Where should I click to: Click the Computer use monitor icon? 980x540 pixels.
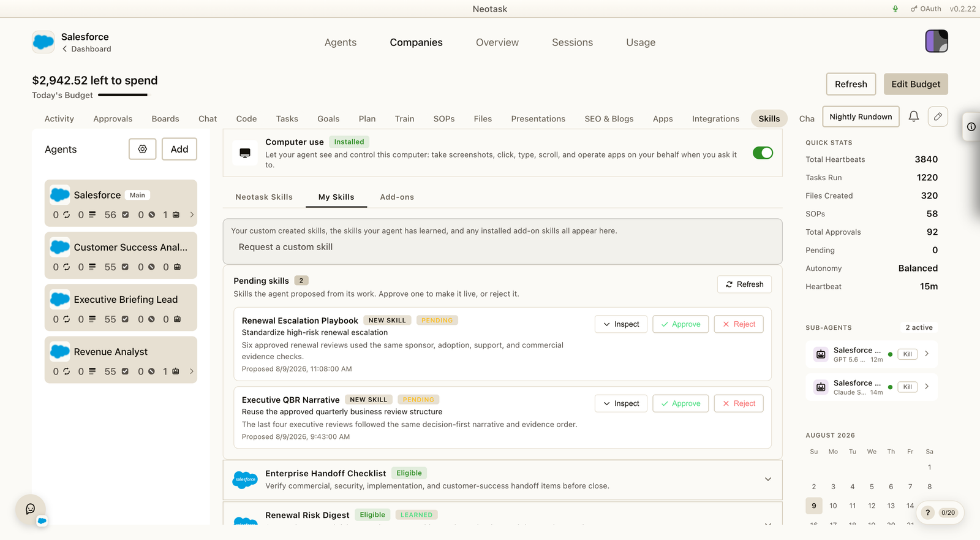click(245, 153)
